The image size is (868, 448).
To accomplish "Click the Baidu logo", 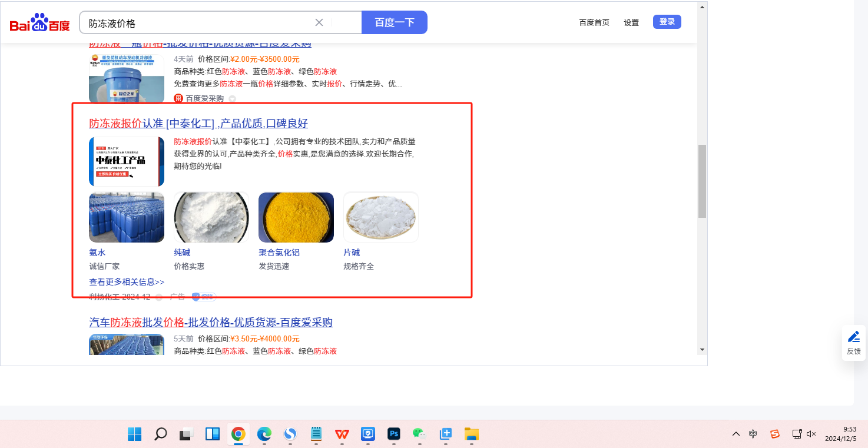I will (x=39, y=23).
